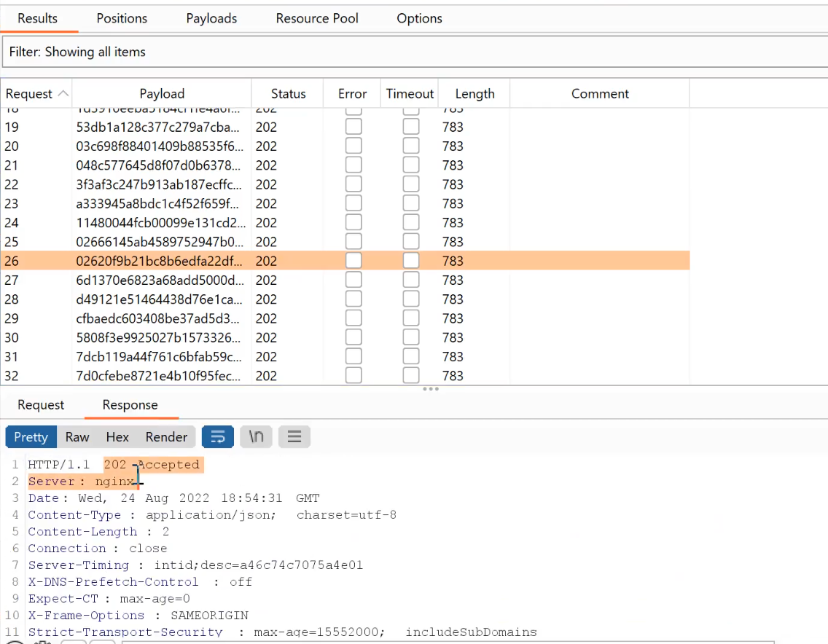Image resolution: width=828 pixels, height=644 pixels.
Task: Tick the Error checkbox for request 30
Action: [354, 337]
